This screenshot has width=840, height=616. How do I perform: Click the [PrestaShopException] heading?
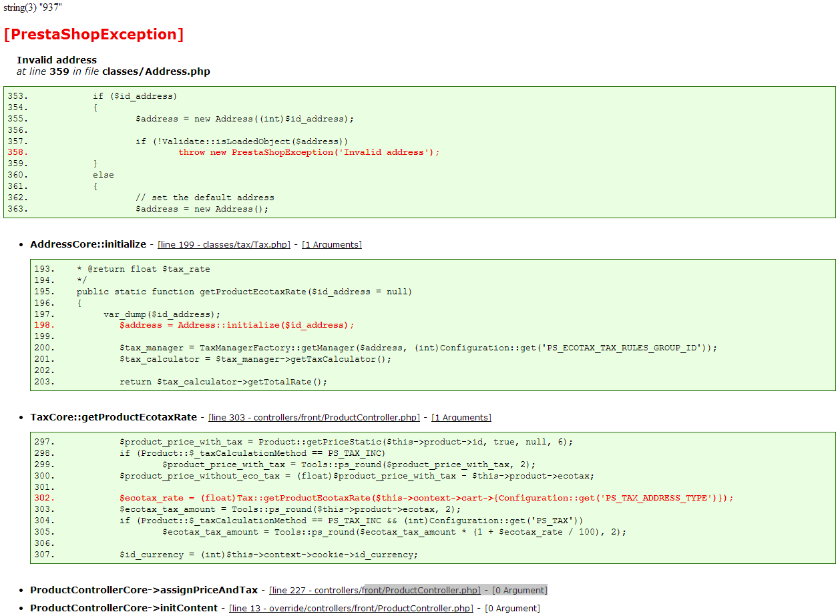[x=93, y=35]
